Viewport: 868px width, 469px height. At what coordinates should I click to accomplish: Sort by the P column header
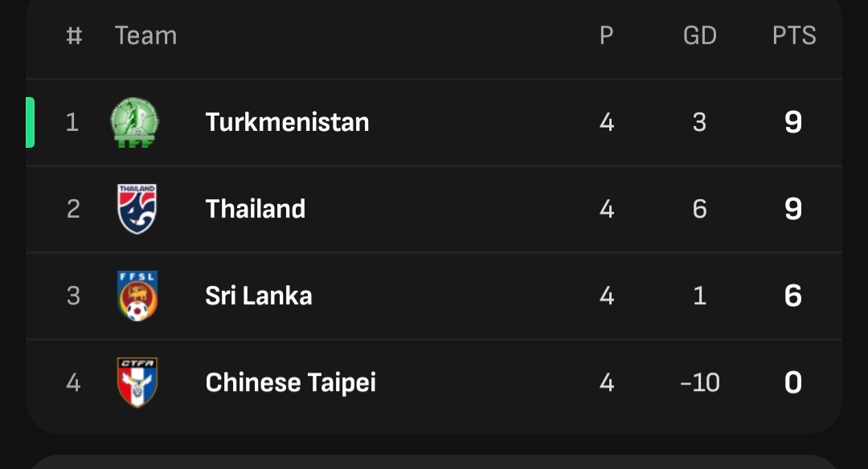(x=607, y=36)
